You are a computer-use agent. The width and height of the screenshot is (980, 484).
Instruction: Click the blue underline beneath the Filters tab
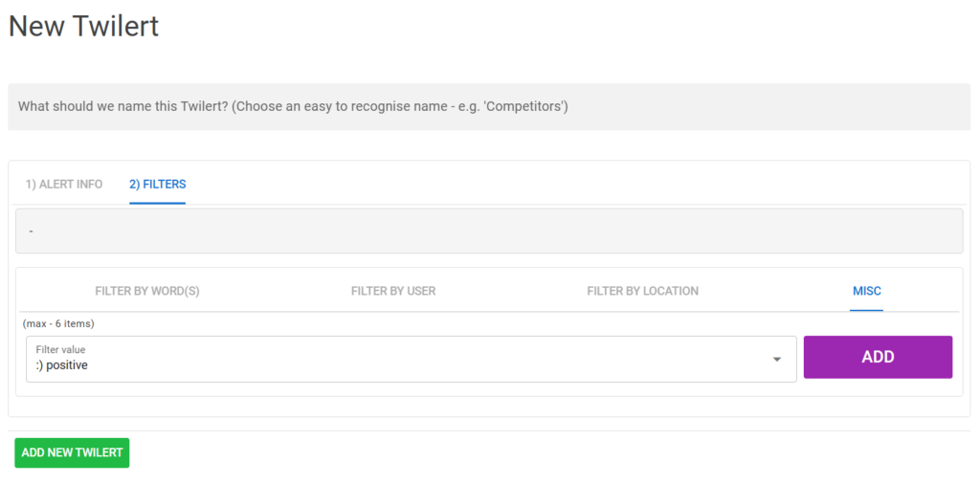pos(157,203)
